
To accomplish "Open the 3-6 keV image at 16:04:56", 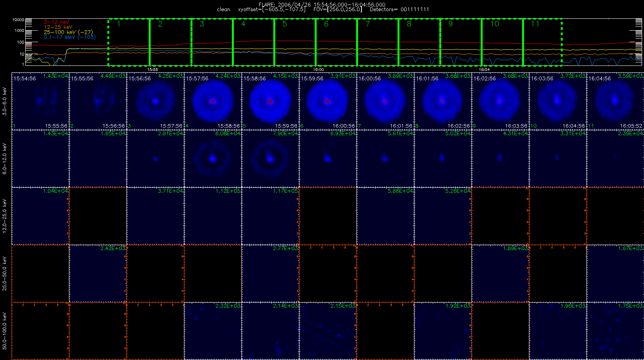I will point(615,101).
